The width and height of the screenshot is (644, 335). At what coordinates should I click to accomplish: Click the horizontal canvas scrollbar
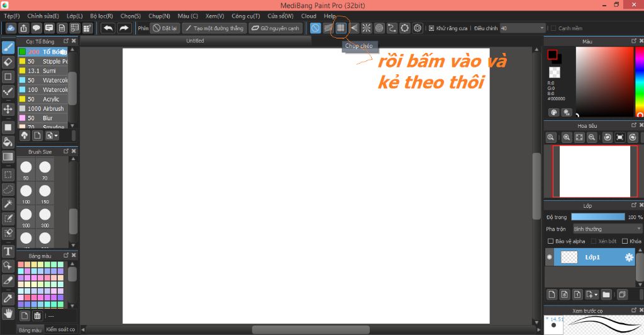pyautogui.click(x=311, y=330)
